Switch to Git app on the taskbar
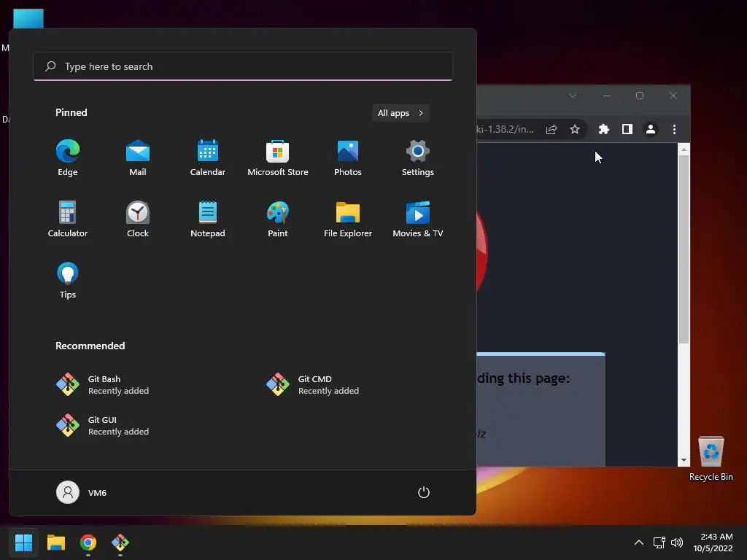Image resolution: width=747 pixels, height=560 pixels. pos(120,542)
